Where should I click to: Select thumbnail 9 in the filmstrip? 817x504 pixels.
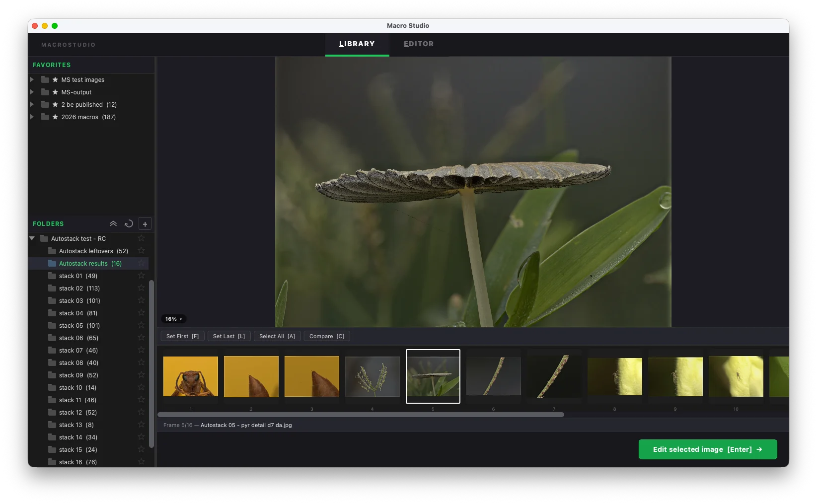[675, 376]
